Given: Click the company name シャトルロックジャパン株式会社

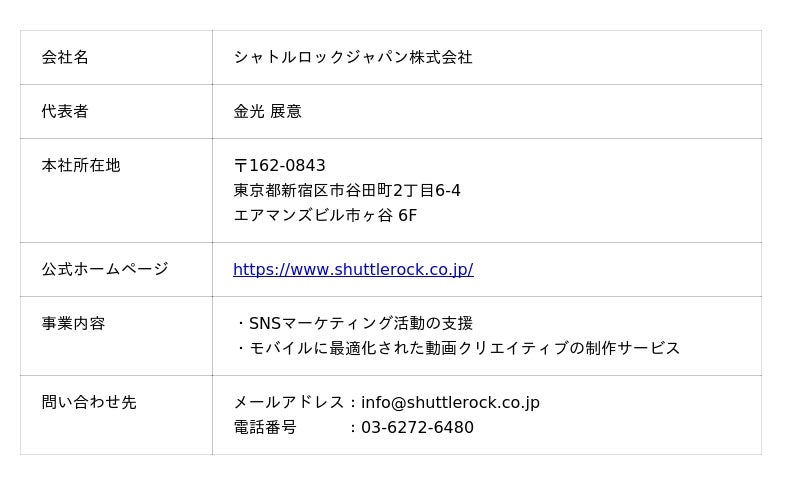Looking at the screenshot, I should coord(353,57).
